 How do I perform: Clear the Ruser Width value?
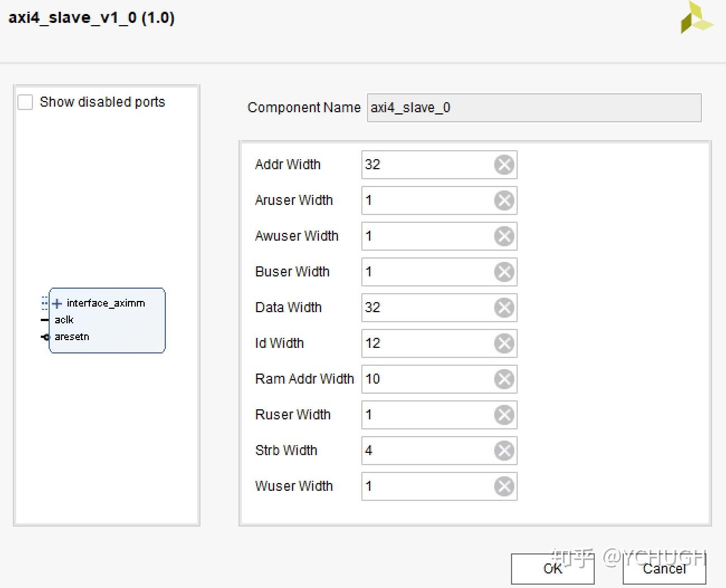[504, 415]
